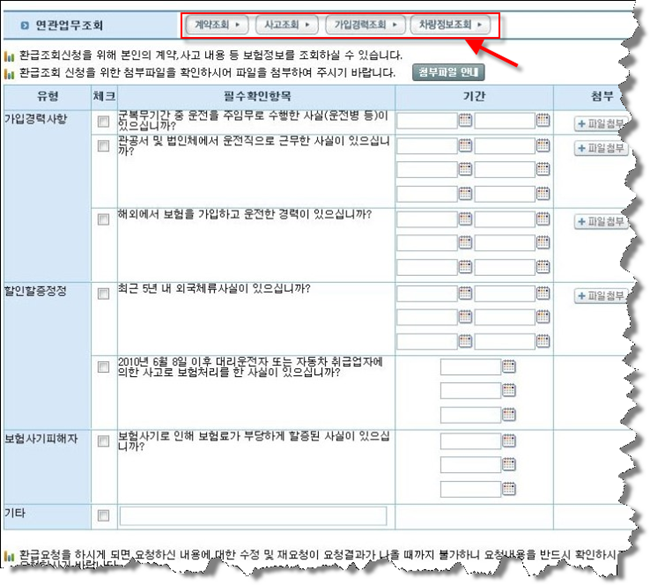Click the 연관업무조회 section heading
Image resolution: width=650 pixels, height=585 pixels.
[69, 25]
